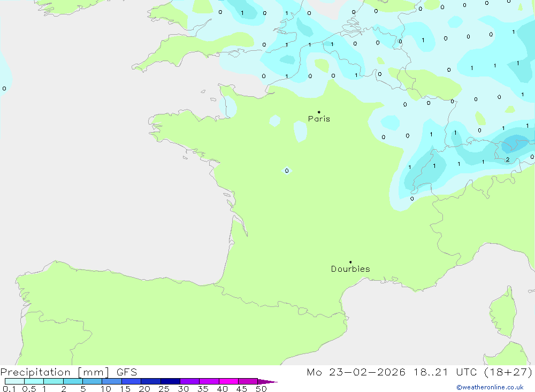Click the above-50 arrow tip of the legend
535x392 pixels.
267,382
